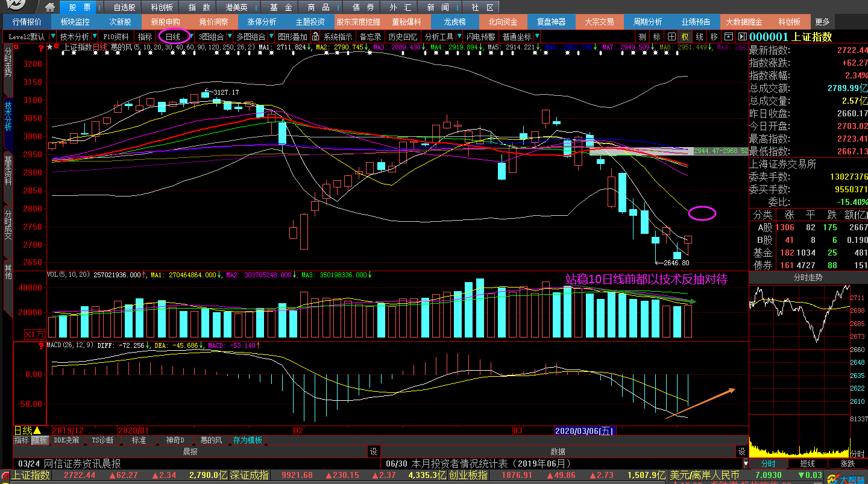Open 北向资金 page
The width and height of the screenshot is (868, 484).
pyautogui.click(x=503, y=22)
